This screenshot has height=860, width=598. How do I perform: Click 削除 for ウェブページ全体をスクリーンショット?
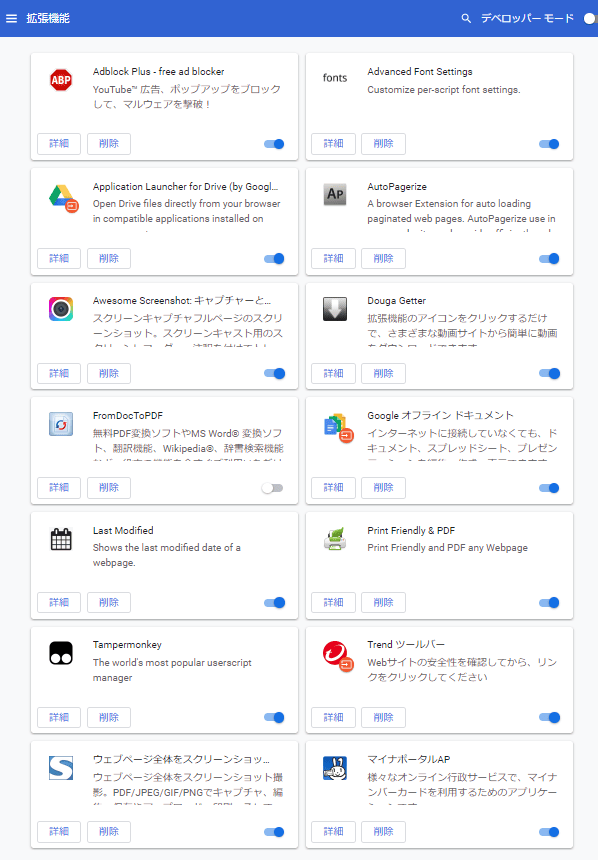point(109,831)
